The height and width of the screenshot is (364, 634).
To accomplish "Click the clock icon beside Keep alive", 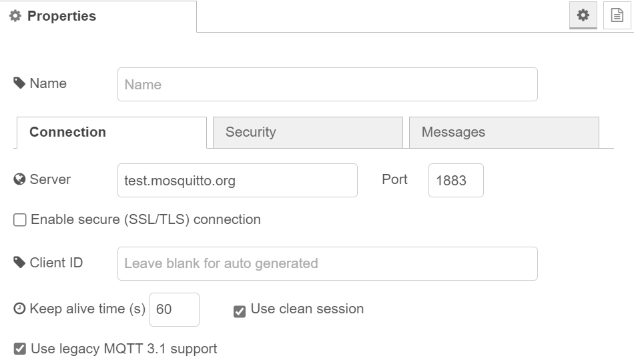I will (19, 309).
